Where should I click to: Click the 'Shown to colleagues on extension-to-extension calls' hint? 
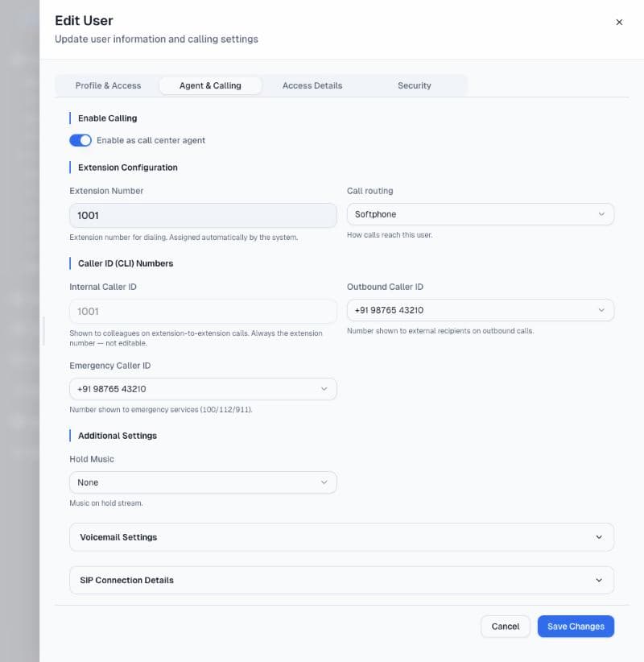click(196, 338)
